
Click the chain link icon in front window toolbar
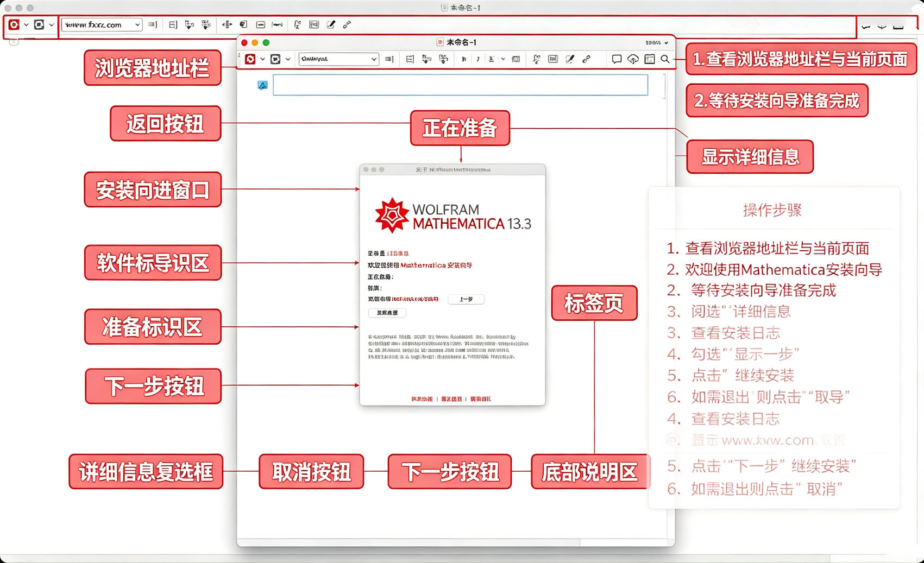click(x=587, y=59)
